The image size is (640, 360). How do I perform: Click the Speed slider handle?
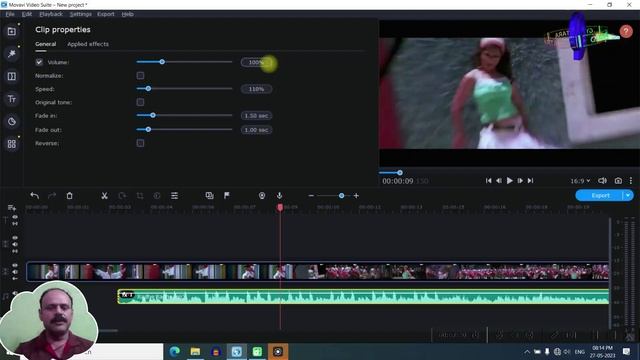coord(148,89)
